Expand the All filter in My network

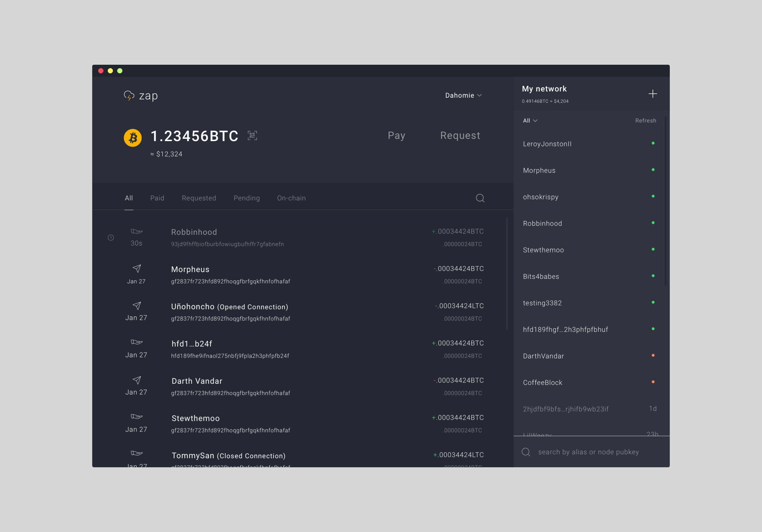click(530, 121)
